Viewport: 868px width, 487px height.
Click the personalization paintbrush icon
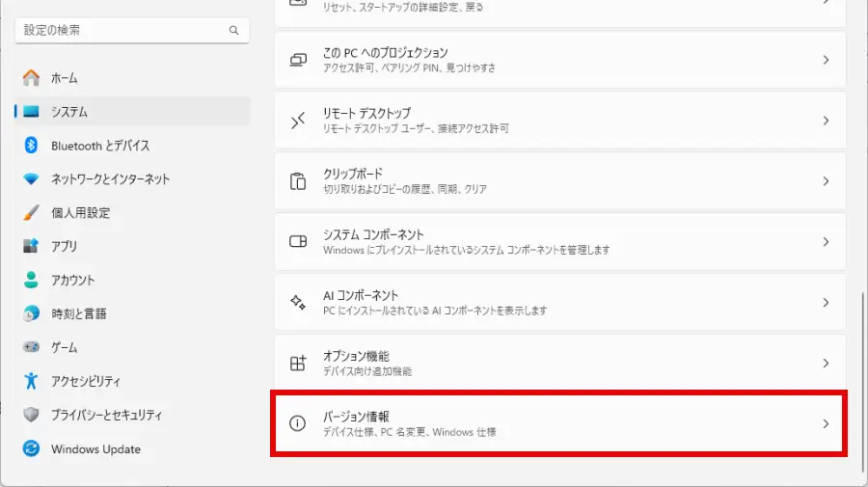click(x=32, y=212)
